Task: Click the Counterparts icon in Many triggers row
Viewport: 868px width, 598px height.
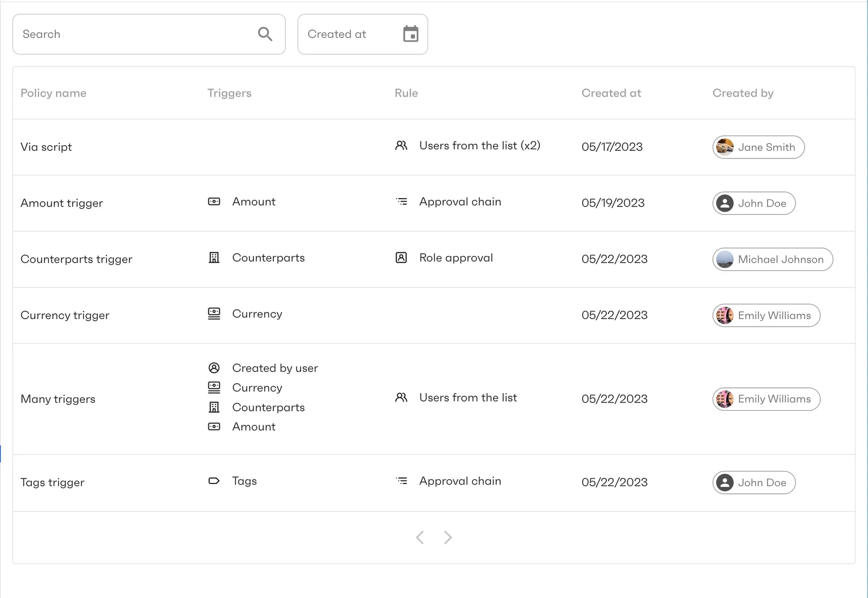Action: pos(214,407)
